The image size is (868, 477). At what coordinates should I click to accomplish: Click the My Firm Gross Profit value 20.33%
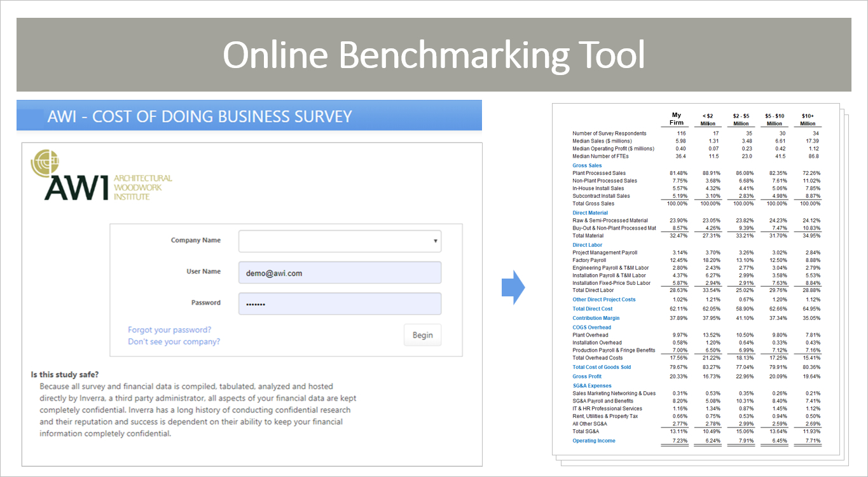pyautogui.click(x=678, y=377)
